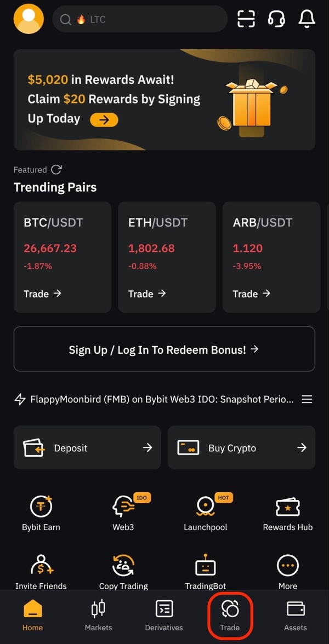Switch to the Derivatives tab
The image size is (329, 644).
coord(164,615)
